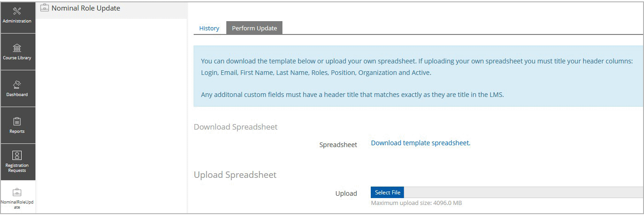
Task: Click the Nominal Role Update page title
Action: 86,8
